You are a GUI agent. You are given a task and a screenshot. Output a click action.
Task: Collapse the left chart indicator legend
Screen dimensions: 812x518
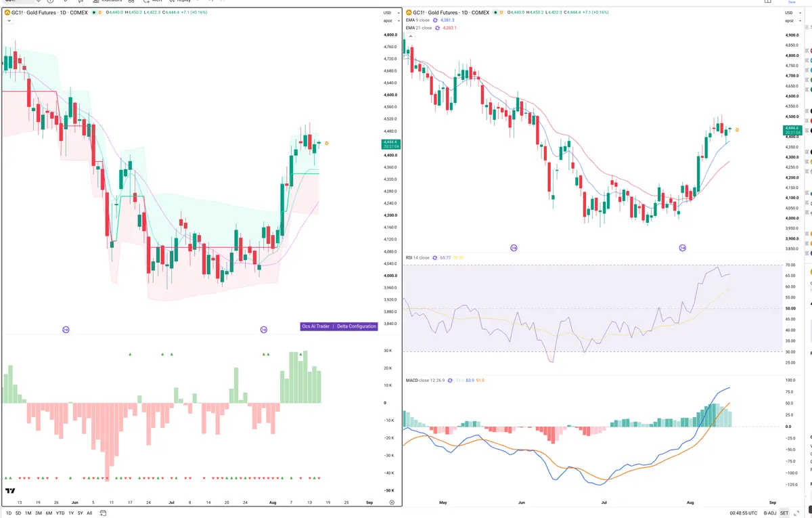[8, 21]
